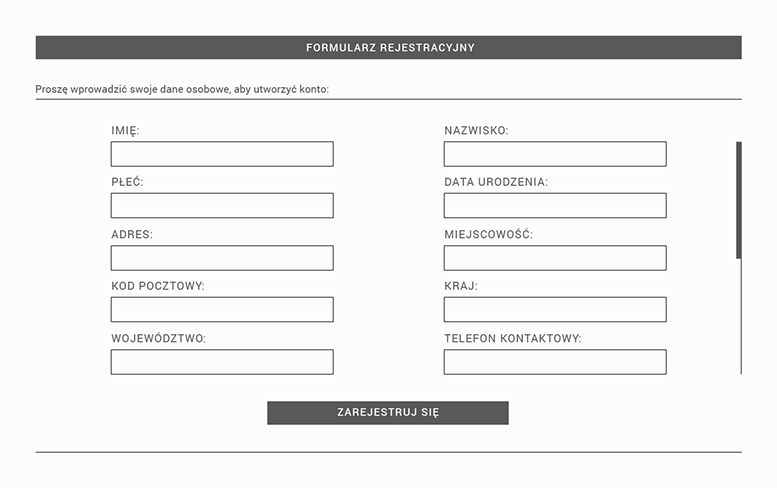
Task: Click the FORMULARZ REJESTRACYJNY header bar
Action: click(388, 48)
